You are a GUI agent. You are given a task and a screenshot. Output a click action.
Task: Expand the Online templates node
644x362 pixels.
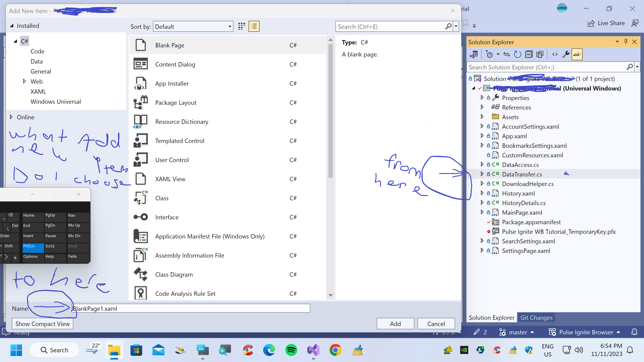[x=11, y=117]
